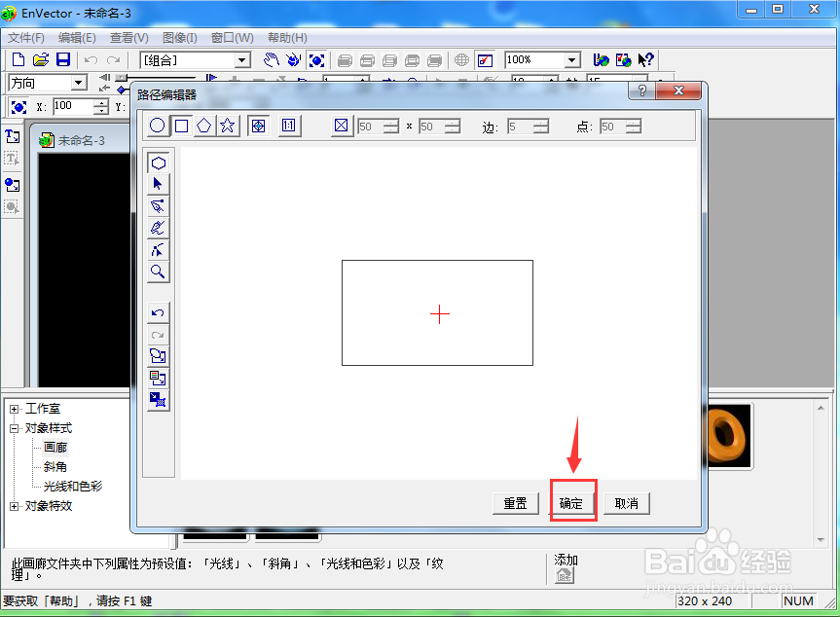This screenshot has height=617, width=840.
Task: Click the orange ring gallery thumbnail
Action: pos(730,435)
